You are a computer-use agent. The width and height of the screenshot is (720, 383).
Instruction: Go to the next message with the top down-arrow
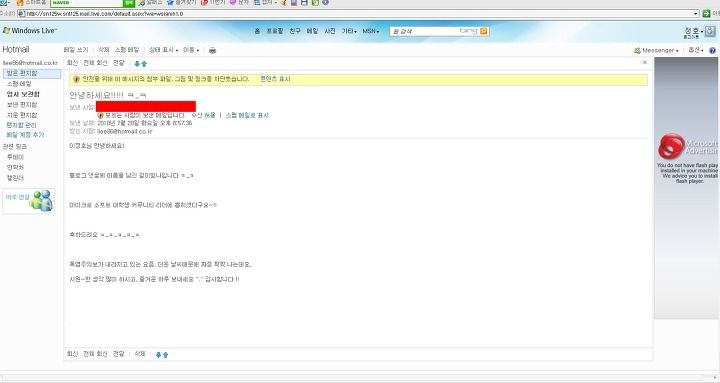[137, 63]
